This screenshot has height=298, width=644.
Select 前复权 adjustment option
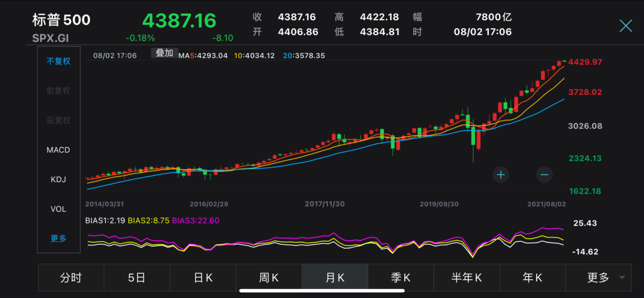point(58,91)
